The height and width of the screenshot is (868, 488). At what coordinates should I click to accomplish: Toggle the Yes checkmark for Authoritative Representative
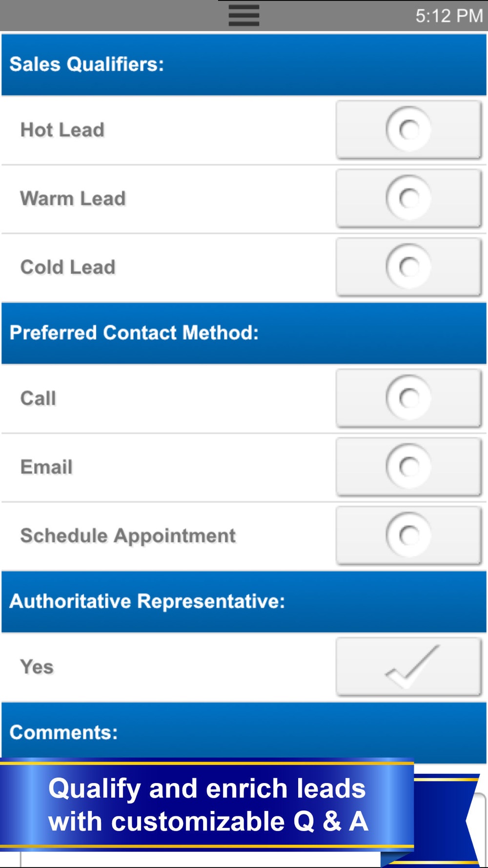point(408,667)
